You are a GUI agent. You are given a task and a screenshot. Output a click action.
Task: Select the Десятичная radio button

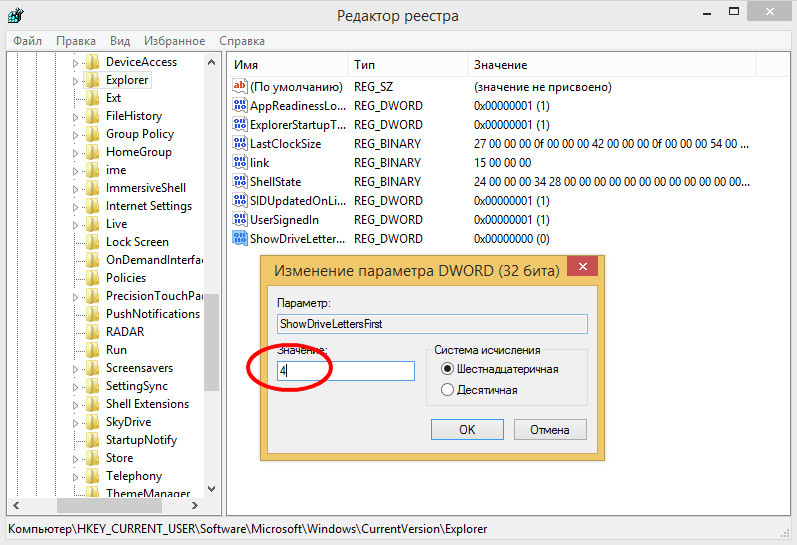[x=447, y=390]
